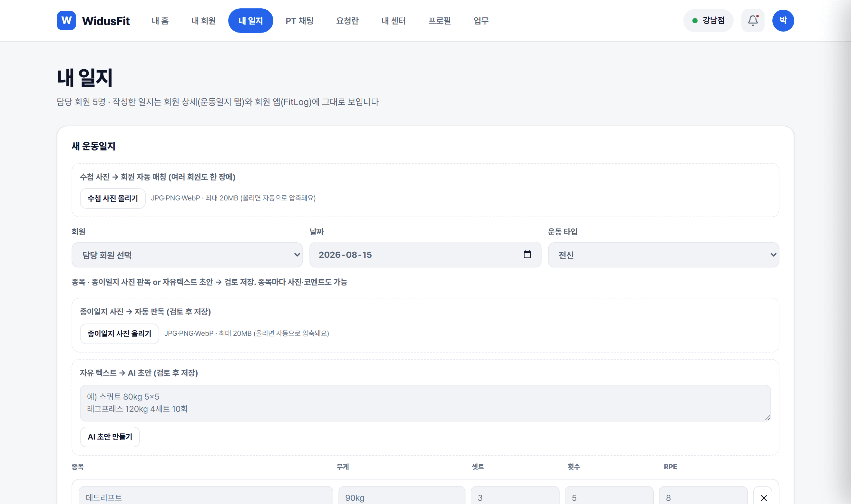Switch to the 업무 tab
The image size is (851, 504).
[x=481, y=21]
